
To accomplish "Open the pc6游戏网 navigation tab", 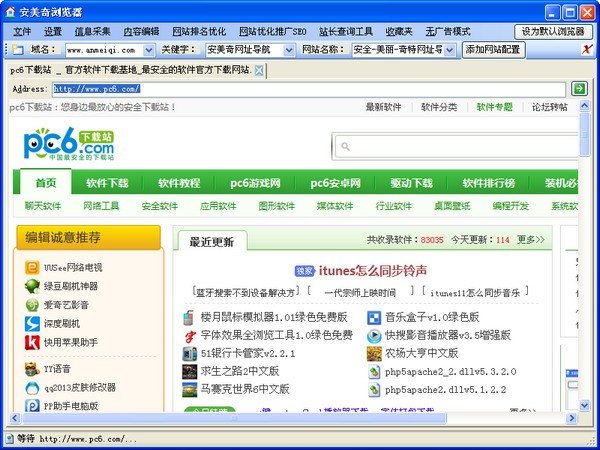I will 255,183.
